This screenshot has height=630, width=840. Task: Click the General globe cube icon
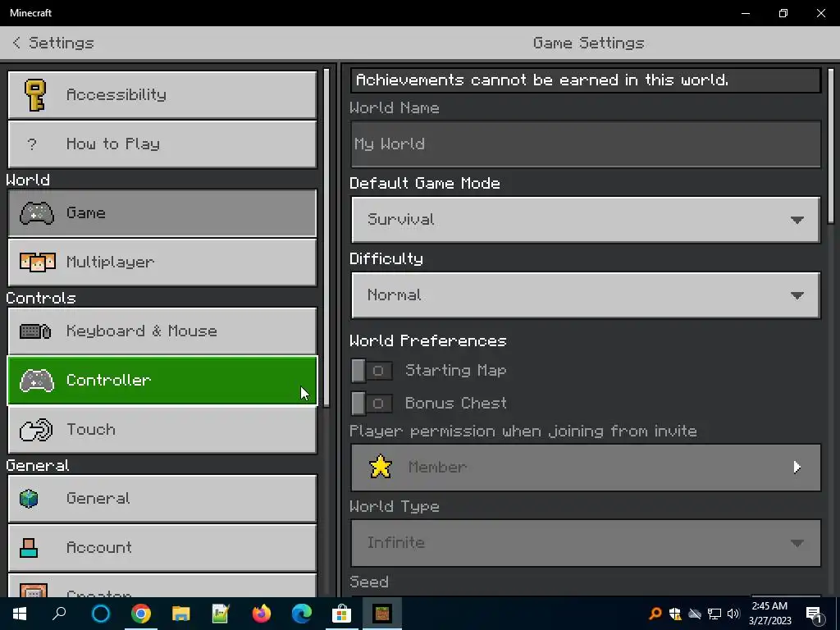[29, 499]
